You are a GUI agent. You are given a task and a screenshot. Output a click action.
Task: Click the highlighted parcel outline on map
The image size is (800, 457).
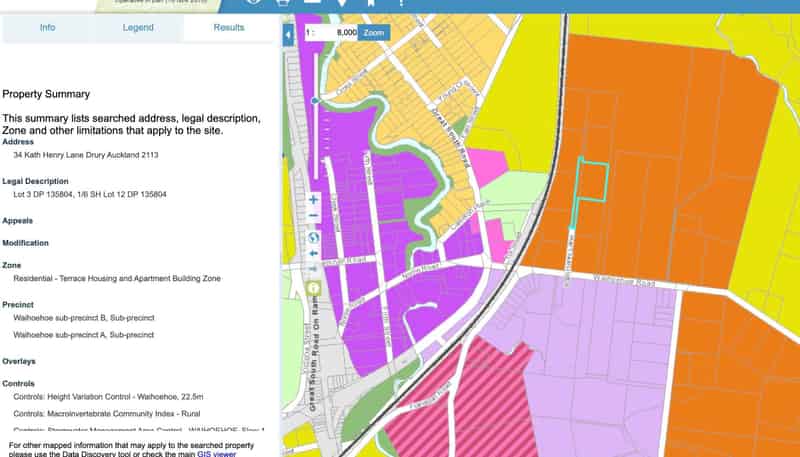pos(592,182)
